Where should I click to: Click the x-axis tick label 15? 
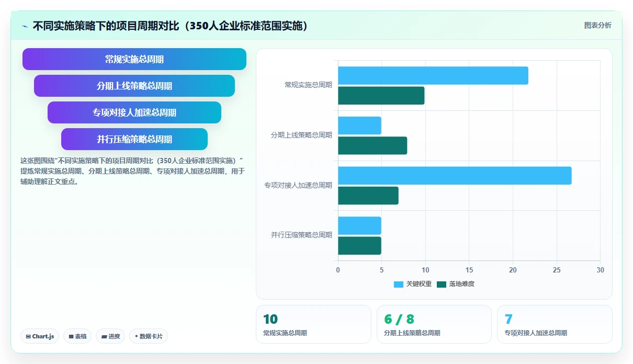click(469, 270)
